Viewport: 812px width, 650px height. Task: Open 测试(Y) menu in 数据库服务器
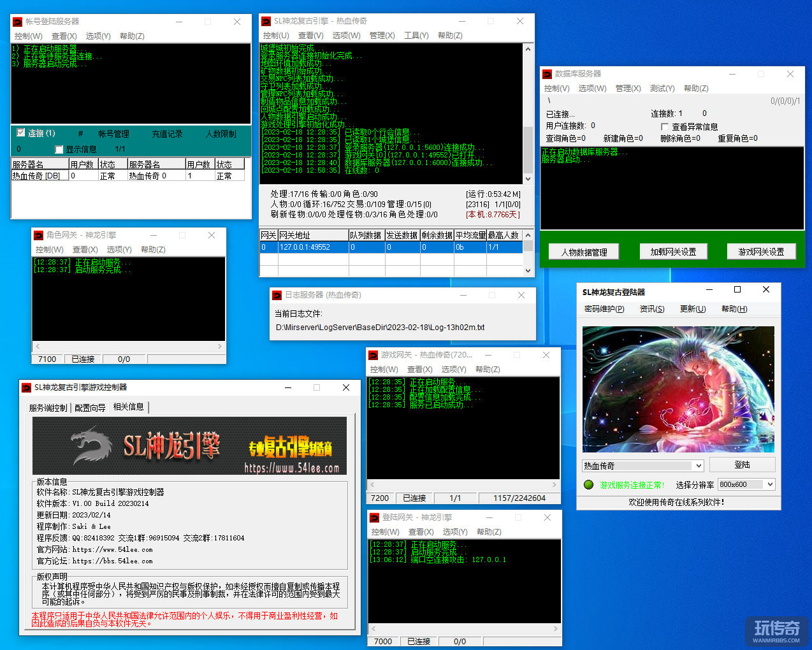[662, 89]
